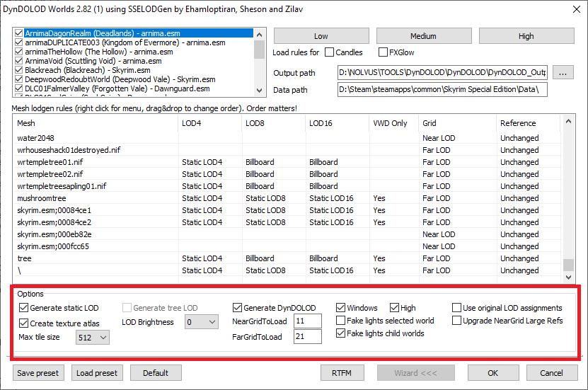Select the mushroomtree mesh rule
588x390 pixels.
click(288, 198)
